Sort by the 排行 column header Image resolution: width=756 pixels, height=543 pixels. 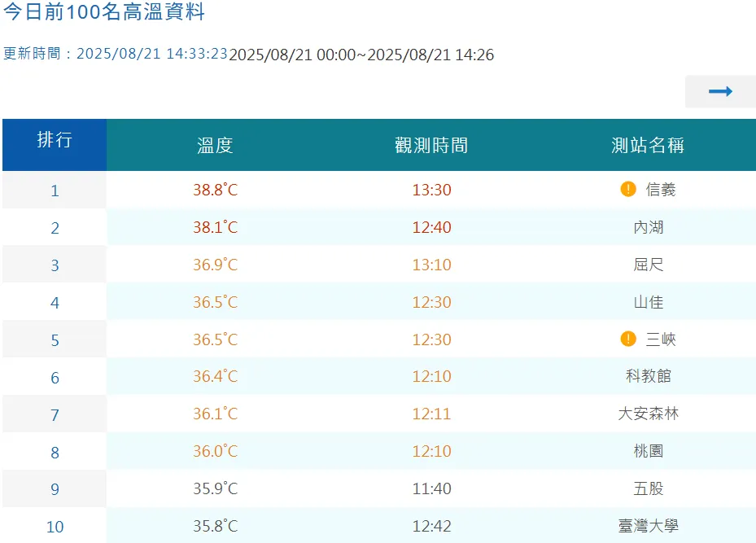pos(55,145)
